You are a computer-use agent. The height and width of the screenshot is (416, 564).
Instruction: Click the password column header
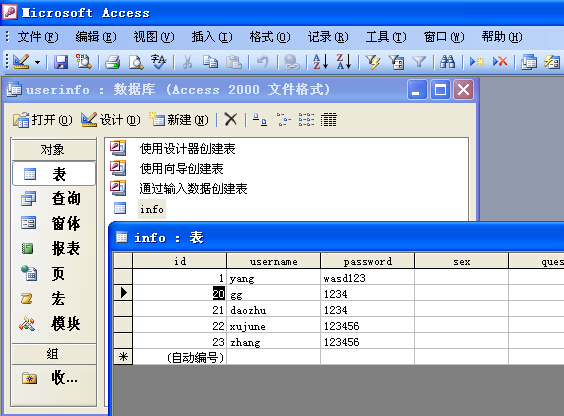367,261
